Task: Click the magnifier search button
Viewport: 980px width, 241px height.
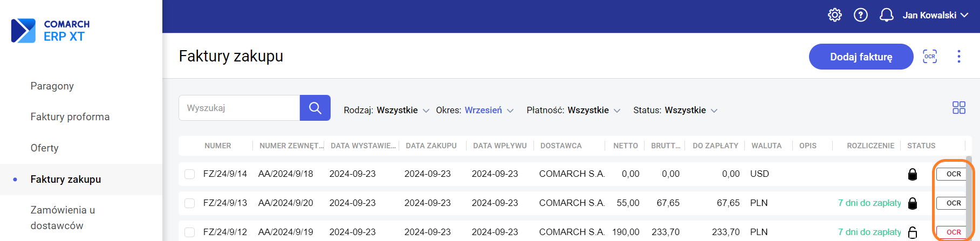Action: click(315, 108)
